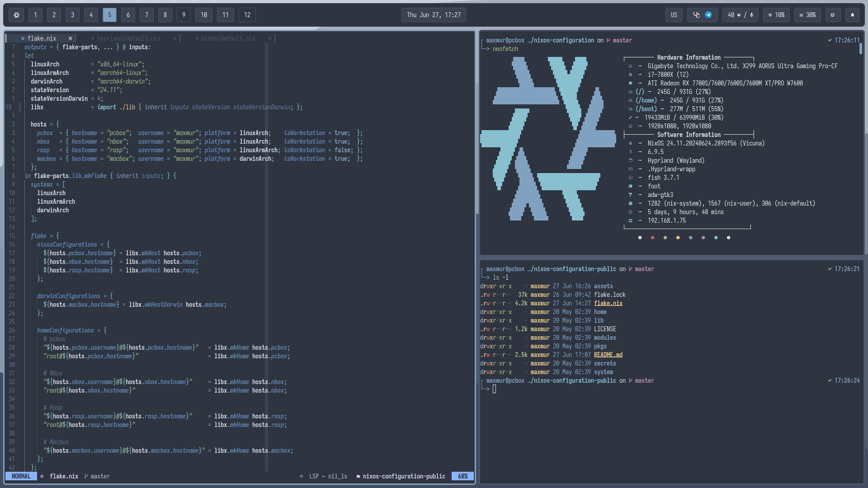Switch to workspace 12

(247, 15)
